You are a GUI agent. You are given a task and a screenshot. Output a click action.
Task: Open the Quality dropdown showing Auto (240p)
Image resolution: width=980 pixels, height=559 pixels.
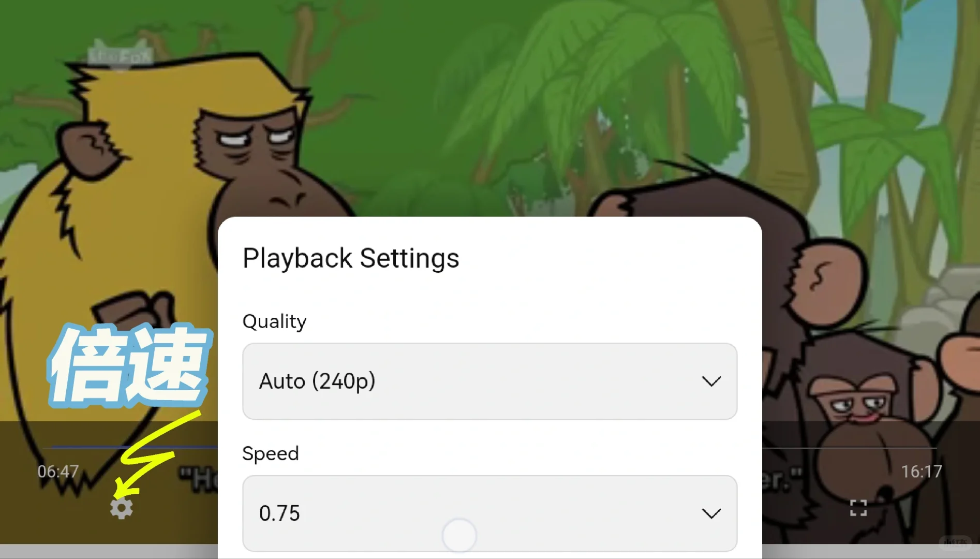click(489, 381)
